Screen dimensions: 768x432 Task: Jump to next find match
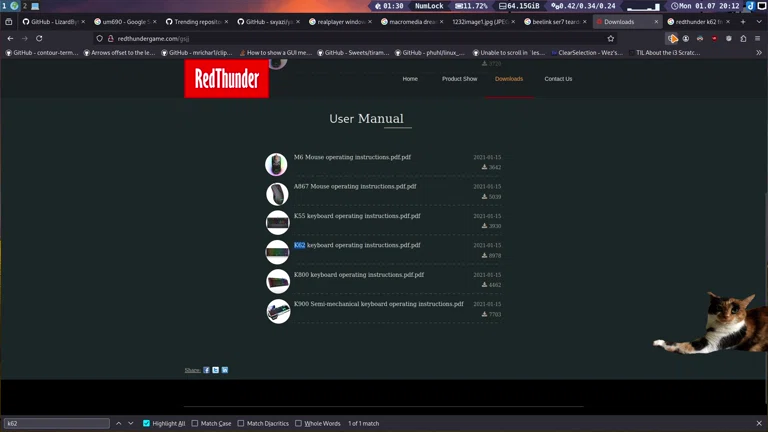131,423
